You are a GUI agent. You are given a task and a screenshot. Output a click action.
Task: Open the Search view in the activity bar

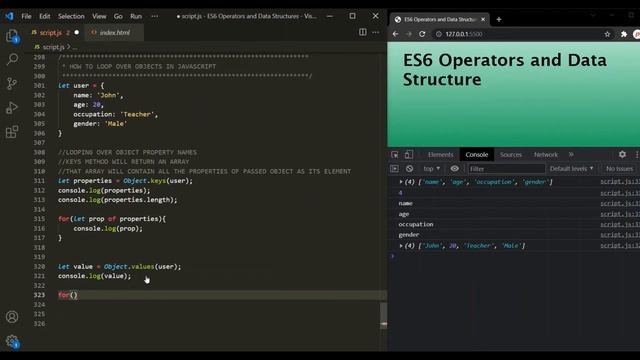[x=12, y=60]
